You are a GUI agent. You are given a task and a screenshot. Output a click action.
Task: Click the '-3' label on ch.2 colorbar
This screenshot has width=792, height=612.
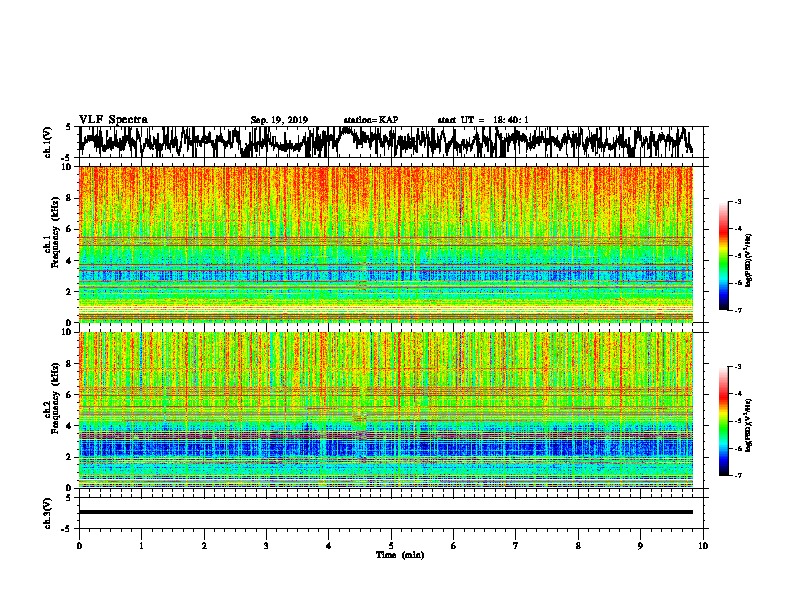pos(737,367)
